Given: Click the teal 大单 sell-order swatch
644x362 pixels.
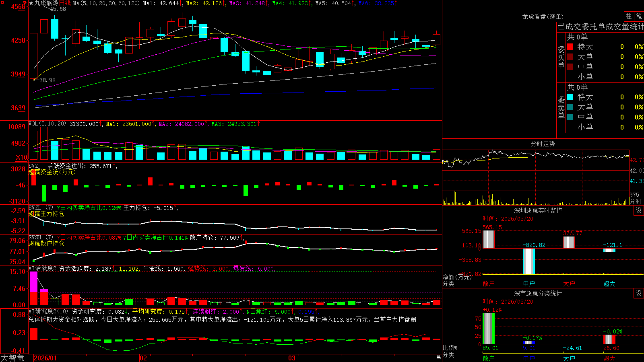Looking at the screenshot, I should coord(570,107).
